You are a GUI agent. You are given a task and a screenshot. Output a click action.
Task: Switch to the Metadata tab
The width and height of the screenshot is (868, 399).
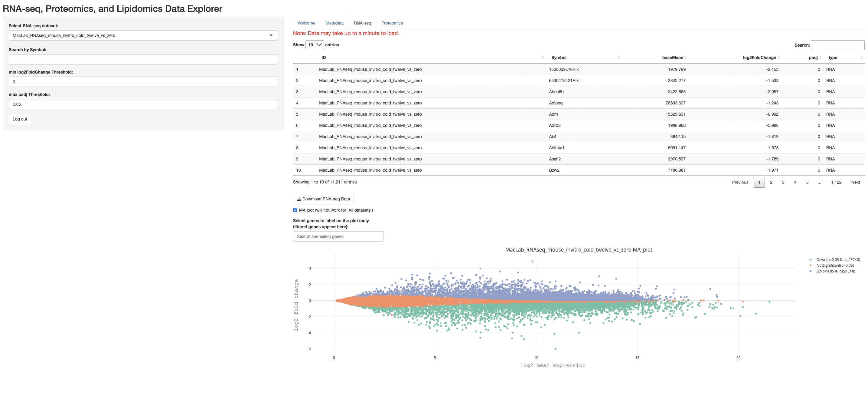(x=334, y=23)
